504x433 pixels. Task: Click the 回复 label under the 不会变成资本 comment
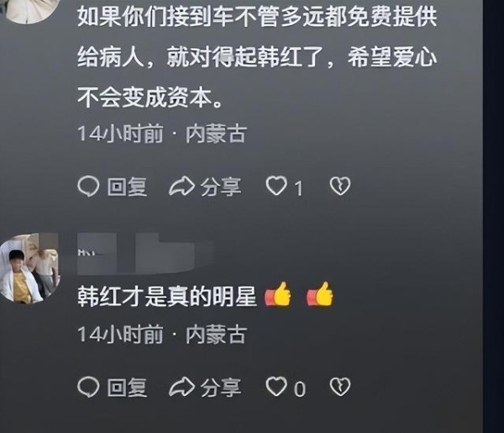tap(128, 187)
